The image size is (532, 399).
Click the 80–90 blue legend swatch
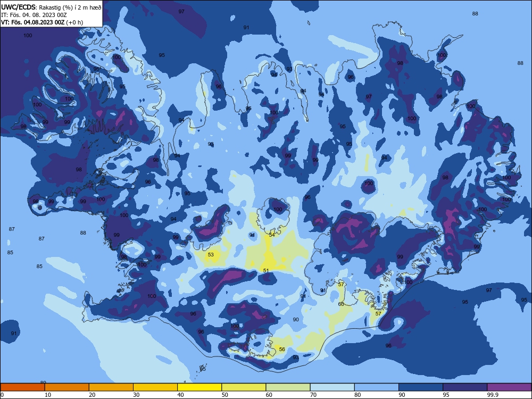(377, 387)
